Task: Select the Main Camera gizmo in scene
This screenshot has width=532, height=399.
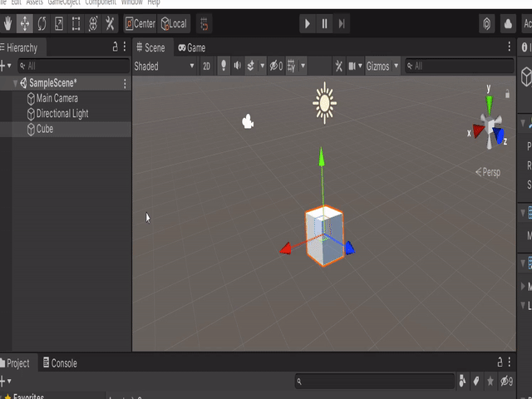Action: [x=248, y=121]
